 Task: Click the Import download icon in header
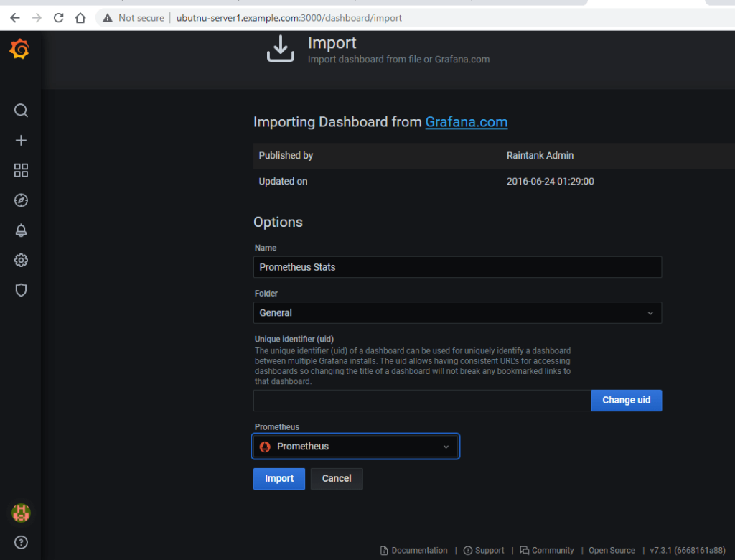pyautogui.click(x=281, y=49)
